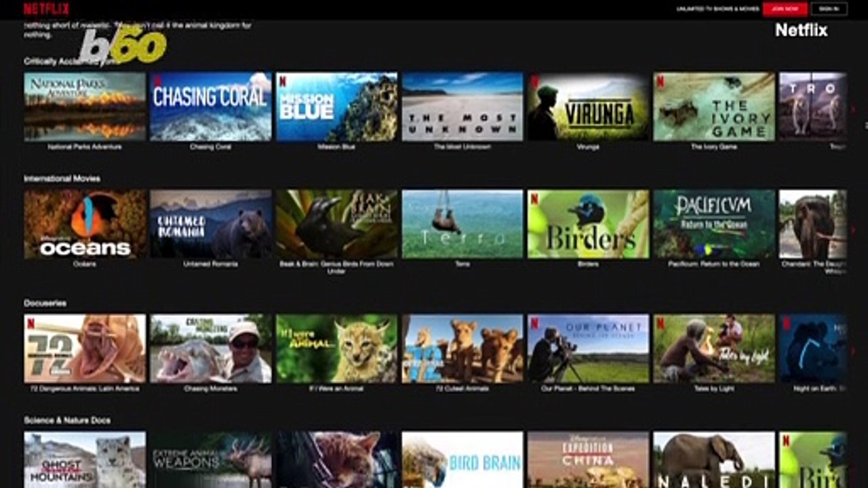
Task: Click 'Unlimited TV Shows & Movies' header text
Action: point(717,9)
